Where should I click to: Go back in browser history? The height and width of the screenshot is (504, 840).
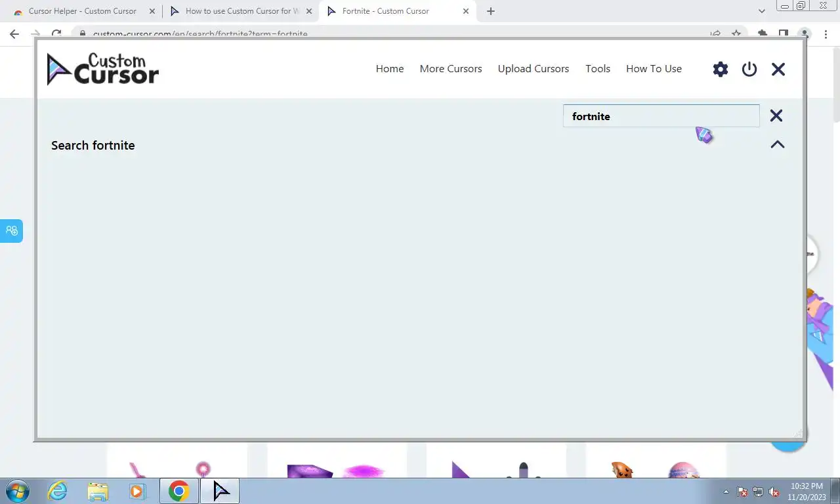pos(14,33)
